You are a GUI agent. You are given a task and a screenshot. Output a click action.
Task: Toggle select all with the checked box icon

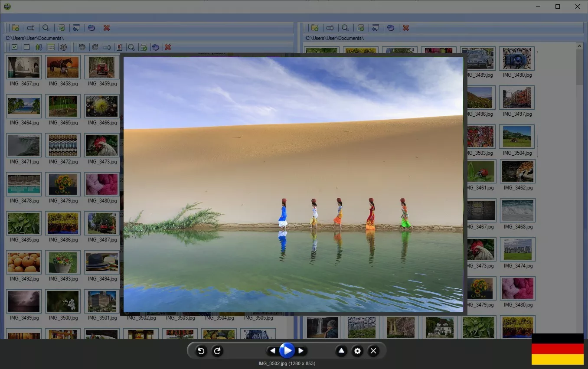click(14, 47)
